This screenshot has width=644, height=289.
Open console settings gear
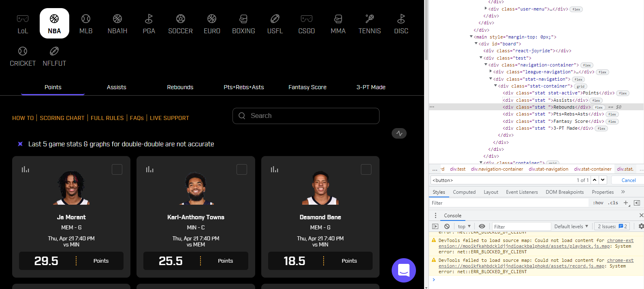641,227
